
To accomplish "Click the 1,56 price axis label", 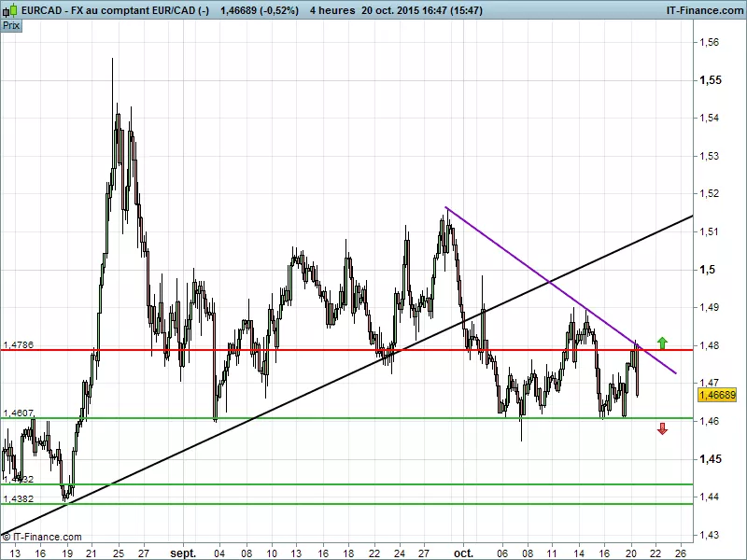I will coord(709,42).
